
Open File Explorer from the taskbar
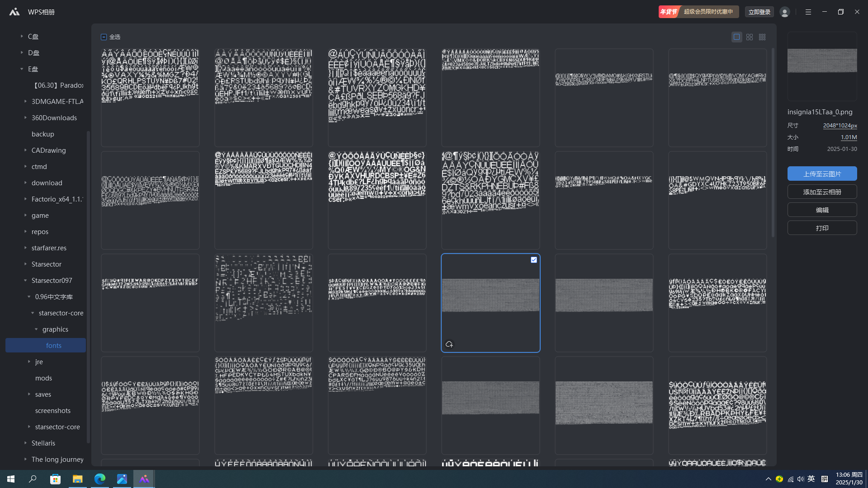78,479
